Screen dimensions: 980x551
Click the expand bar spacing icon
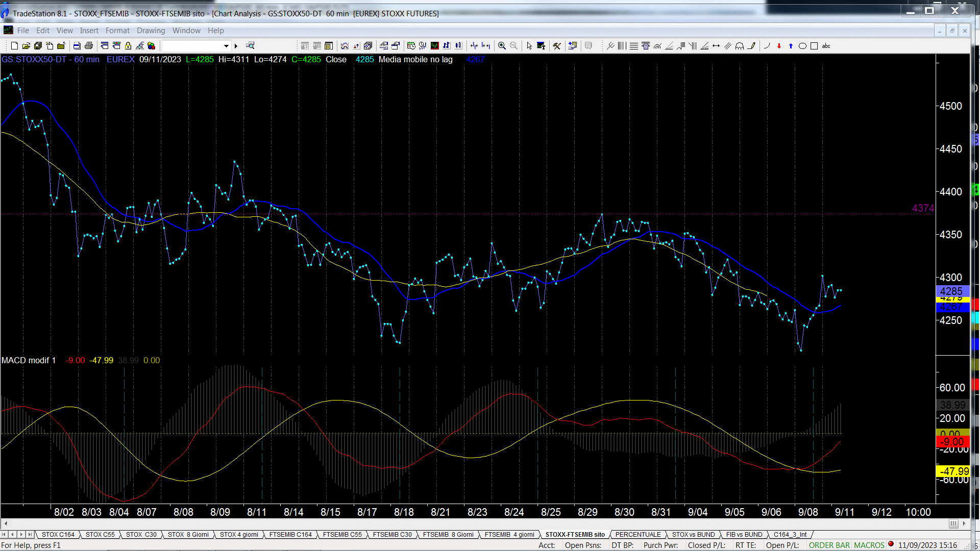(486, 46)
